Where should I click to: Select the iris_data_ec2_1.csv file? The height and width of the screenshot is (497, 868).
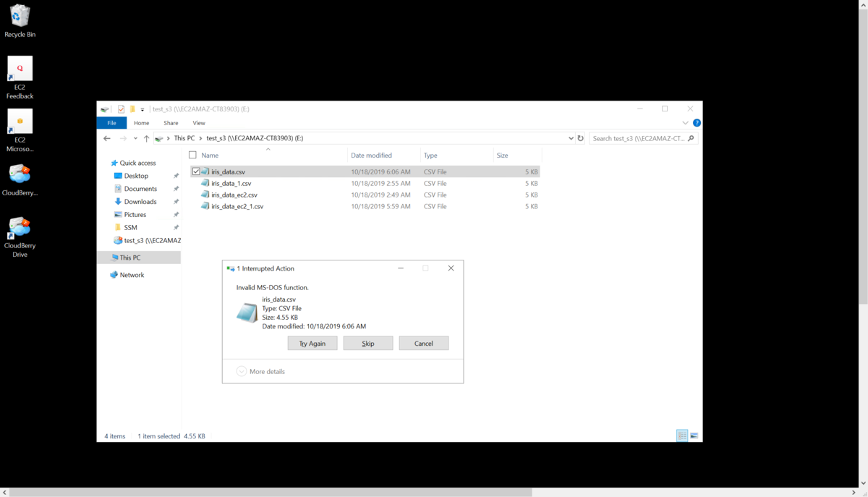coord(237,207)
